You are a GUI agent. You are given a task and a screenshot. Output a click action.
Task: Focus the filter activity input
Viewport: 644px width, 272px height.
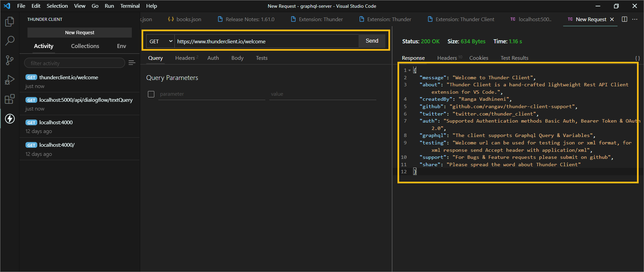coord(74,63)
